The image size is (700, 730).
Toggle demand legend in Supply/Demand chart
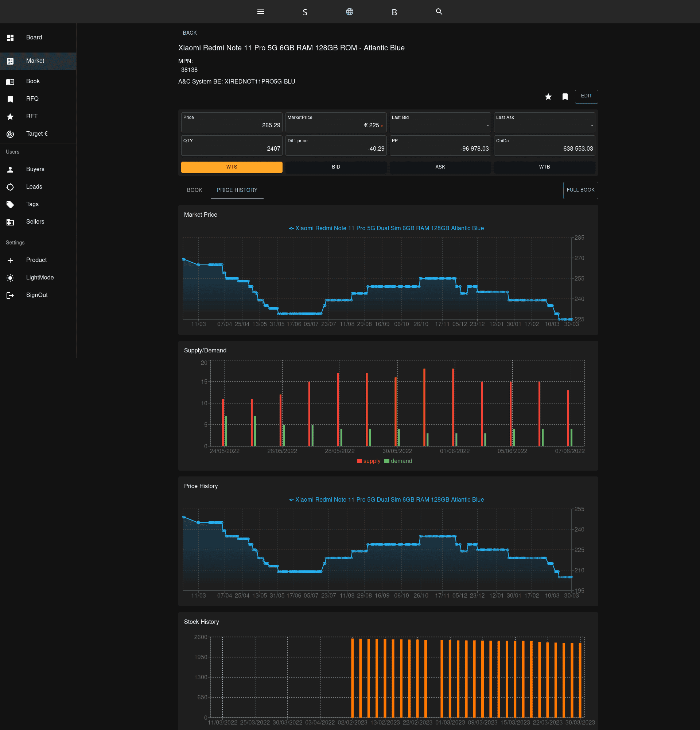coord(398,461)
